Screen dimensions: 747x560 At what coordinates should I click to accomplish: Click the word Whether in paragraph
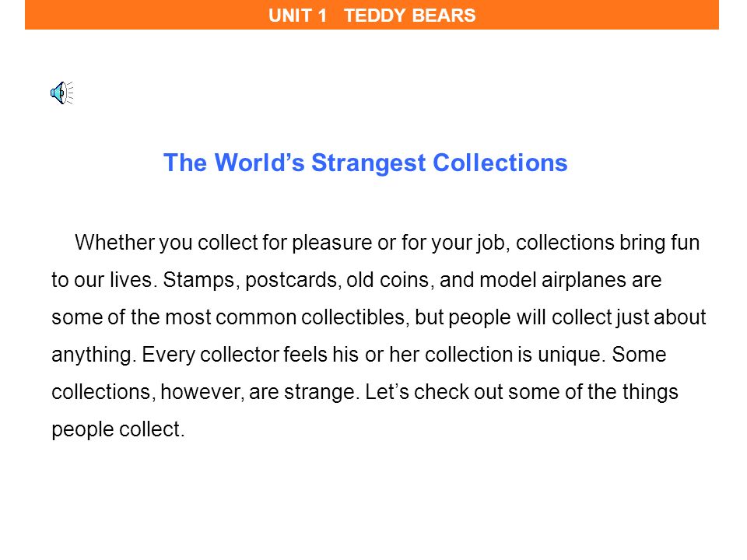(114, 243)
